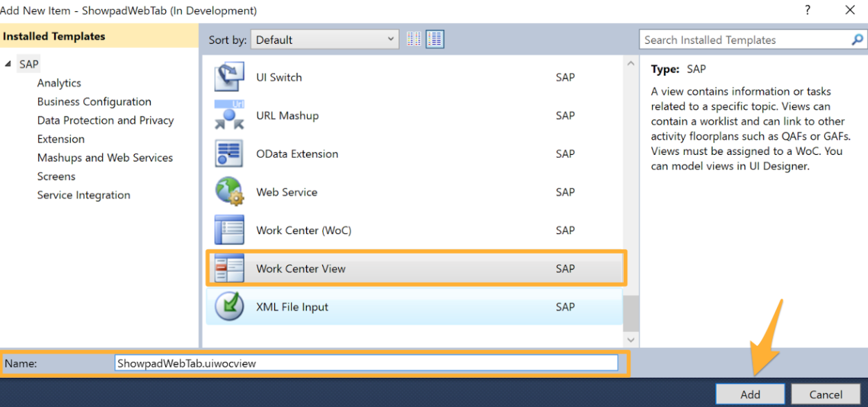Click the template list scrollbar down arrow
The width and height of the screenshot is (868, 407).
[631, 340]
